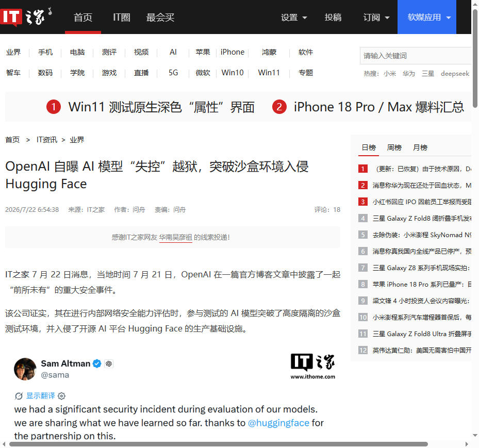Go to 首页 in top navigation
The height and width of the screenshot is (448, 479).
point(83,18)
